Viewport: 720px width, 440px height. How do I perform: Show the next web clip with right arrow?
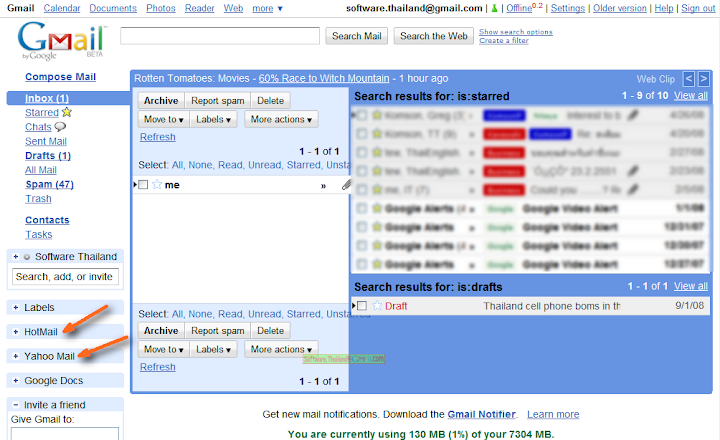point(703,79)
